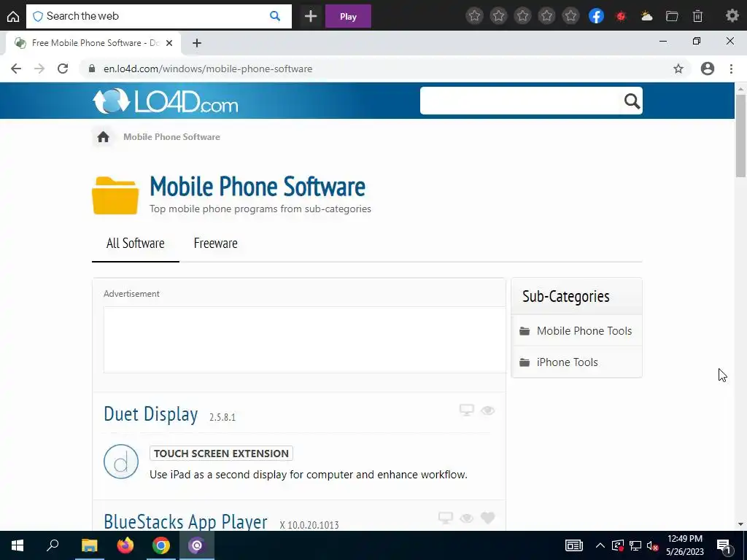
Task: Click the purple Play button
Action: pyautogui.click(x=348, y=16)
